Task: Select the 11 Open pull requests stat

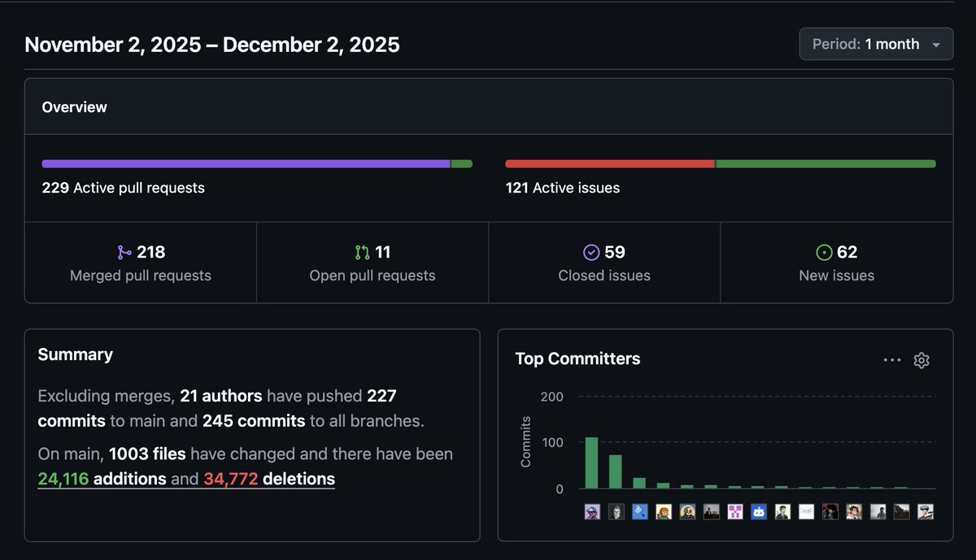Action: tap(372, 263)
